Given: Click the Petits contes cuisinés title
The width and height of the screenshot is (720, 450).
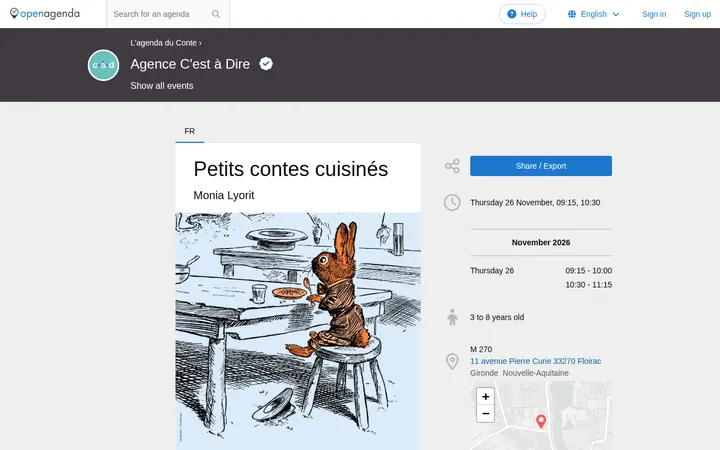Looking at the screenshot, I should 291,169.
